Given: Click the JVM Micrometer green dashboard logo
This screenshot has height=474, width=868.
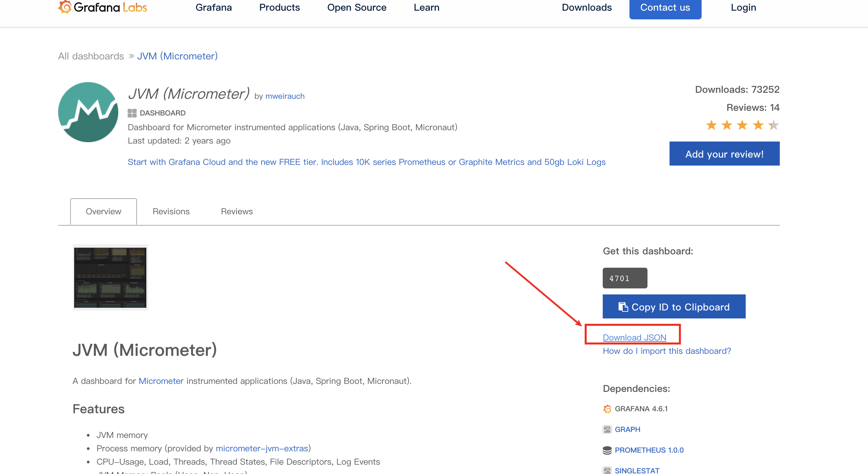Looking at the screenshot, I should [x=88, y=112].
